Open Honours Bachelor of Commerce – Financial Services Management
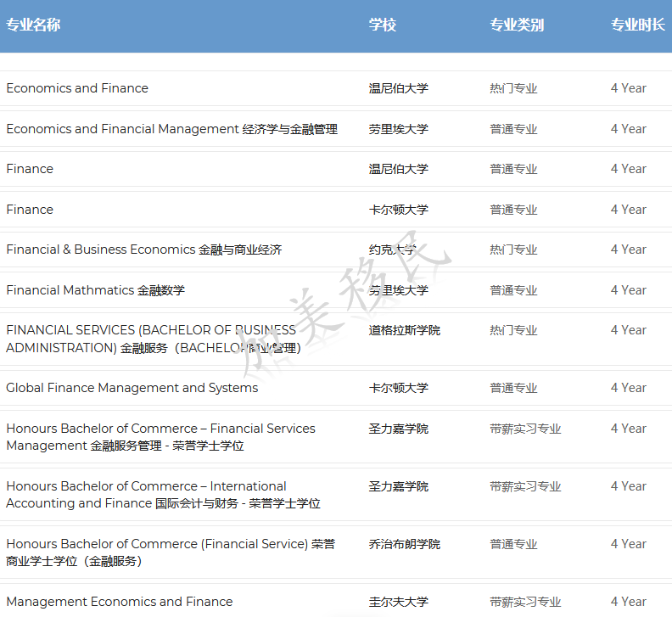672x617 pixels. pos(160,437)
